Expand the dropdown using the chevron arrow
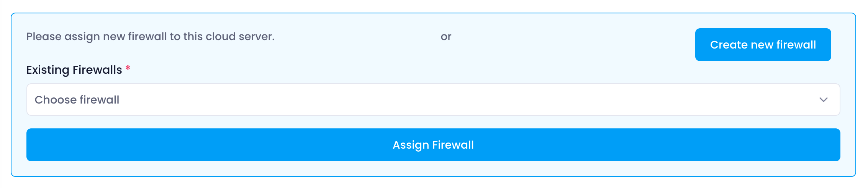Image resolution: width=868 pixels, height=188 pixels. 823,100
